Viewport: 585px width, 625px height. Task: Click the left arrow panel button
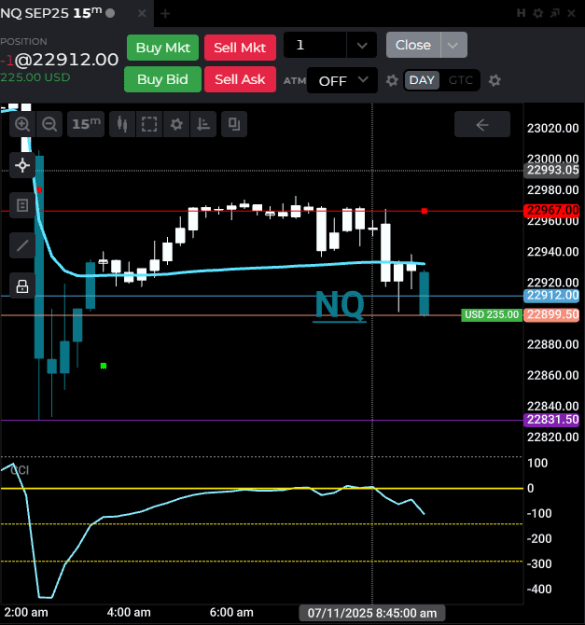click(482, 125)
